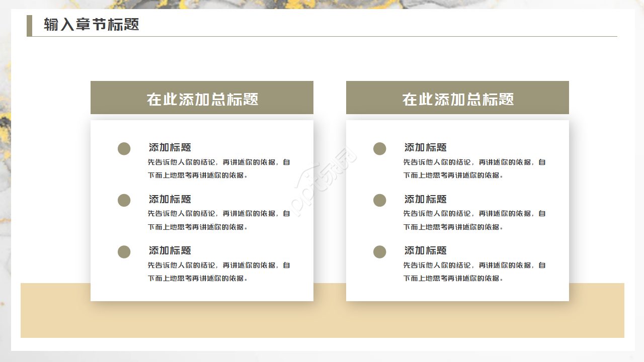Click the first 添加标题 subtitle in the left card

click(x=170, y=148)
